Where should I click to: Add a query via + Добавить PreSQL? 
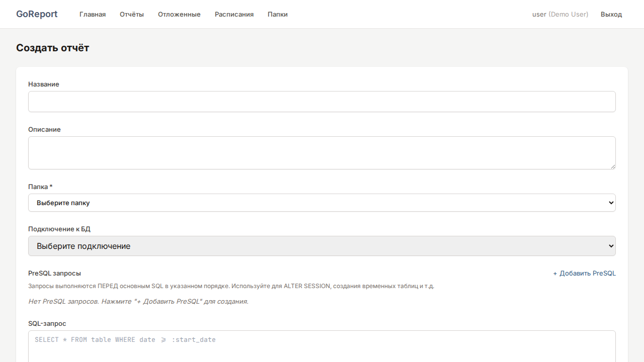click(584, 274)
